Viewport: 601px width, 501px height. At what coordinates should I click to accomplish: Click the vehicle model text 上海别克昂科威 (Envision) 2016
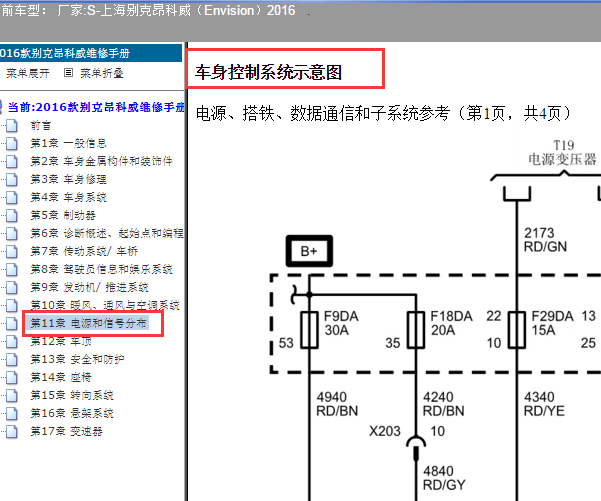198,10
